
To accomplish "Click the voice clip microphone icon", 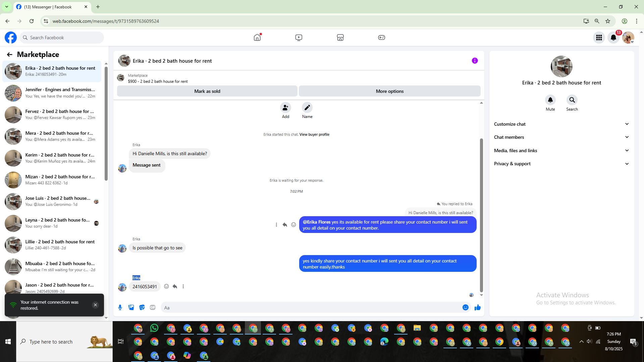I will pyautogui.click(x=120, y=307).
